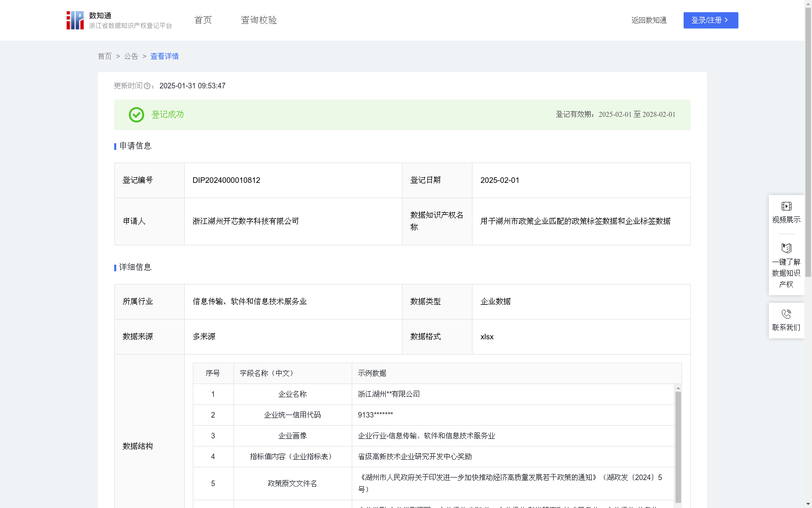The image size is (812, 508).
Task: Click the 多来源 data source value
Action: (x=204, y=337)
